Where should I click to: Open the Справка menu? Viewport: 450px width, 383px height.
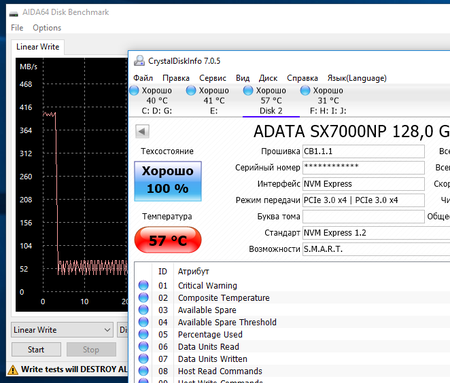pos(302,78)
